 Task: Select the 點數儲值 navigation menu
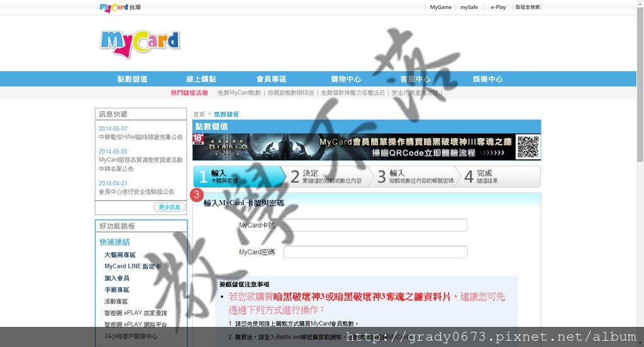point(132,79)
